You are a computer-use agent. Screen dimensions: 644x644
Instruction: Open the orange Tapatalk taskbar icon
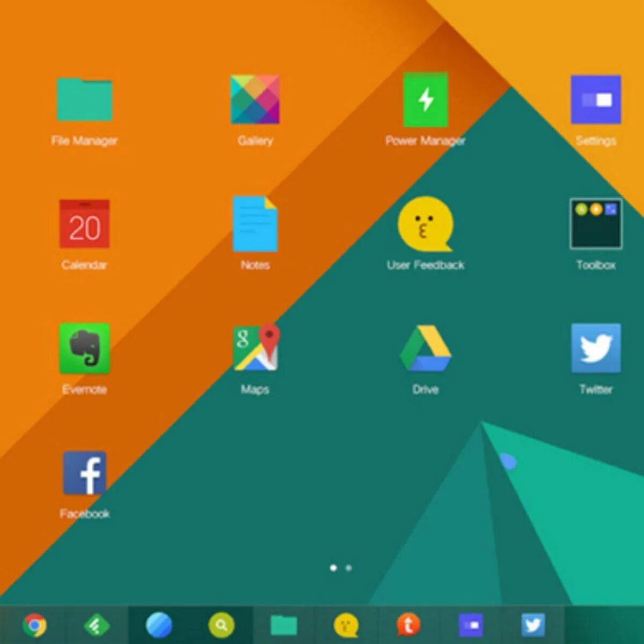[x=408, y=625]
